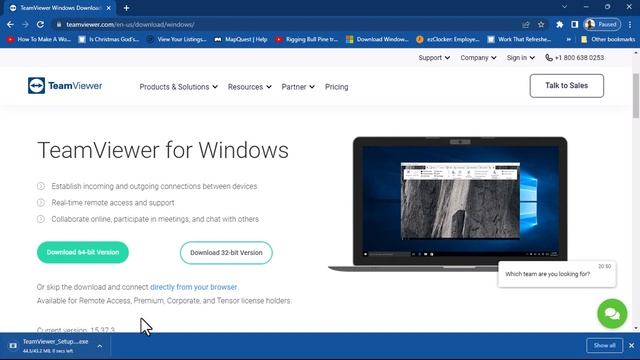Click the address bar URL field

[x=286, y=24]
